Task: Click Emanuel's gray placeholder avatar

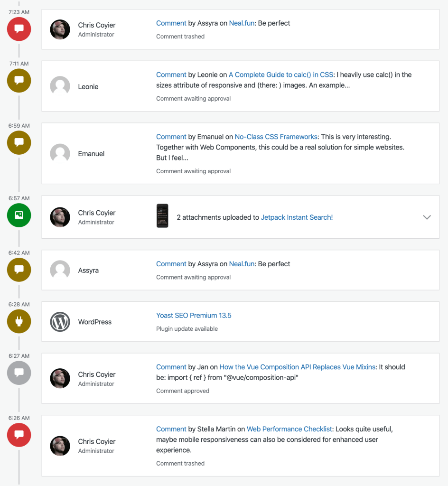Action: click(60, 154)
